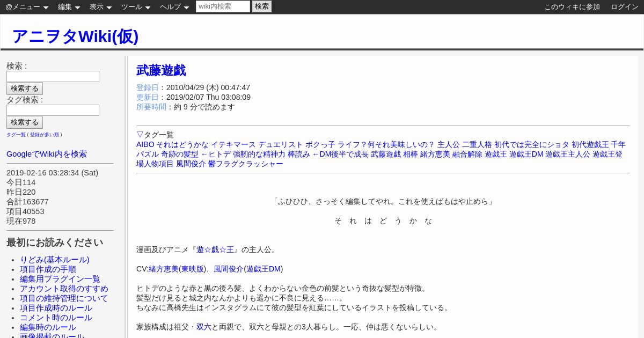Image resolution: width=644 pixels, height=338 pixels.
Task: Open tag 融合解除
Action: 467,154
